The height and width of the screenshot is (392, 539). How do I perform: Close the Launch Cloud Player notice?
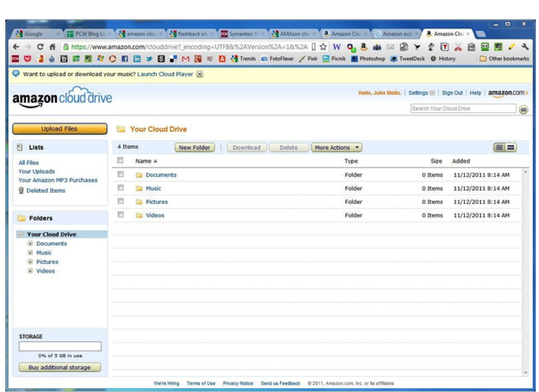[200, 74]
